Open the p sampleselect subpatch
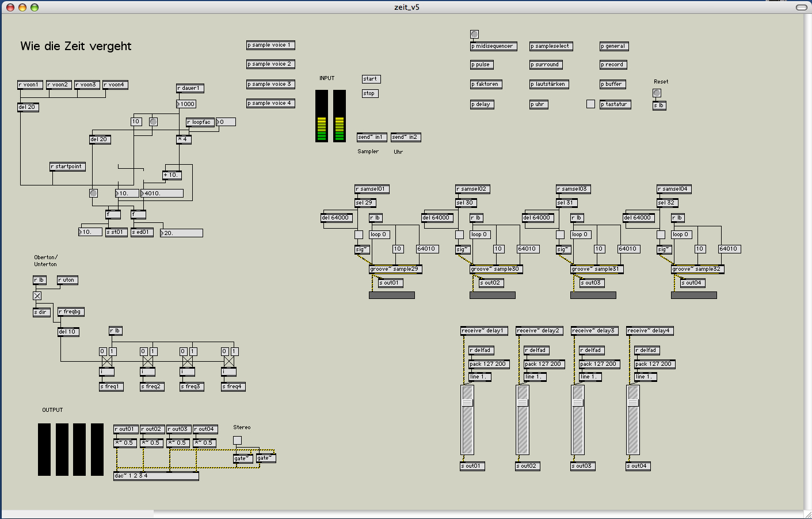 pyautogui.click(x=551, y=46)
